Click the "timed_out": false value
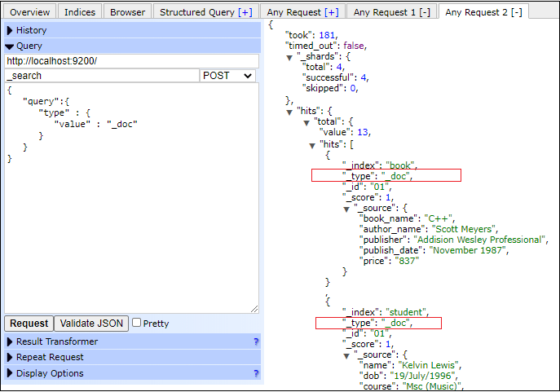This screenshot has height=392, width=560. click(x=354, y=46)
